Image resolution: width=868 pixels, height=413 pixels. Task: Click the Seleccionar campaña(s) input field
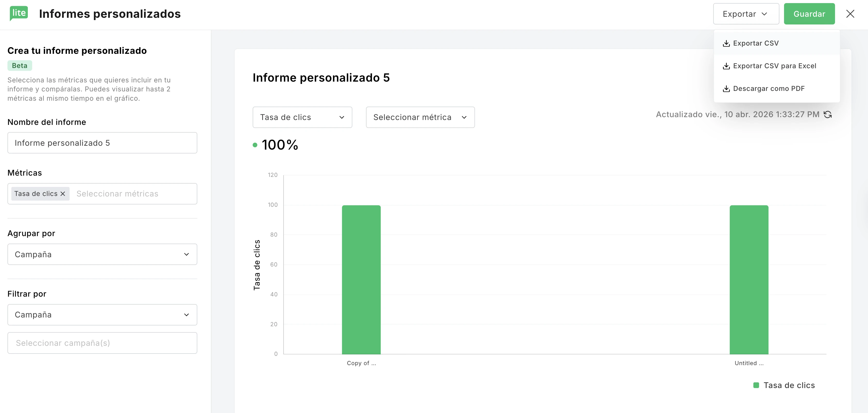coord(102,343)
